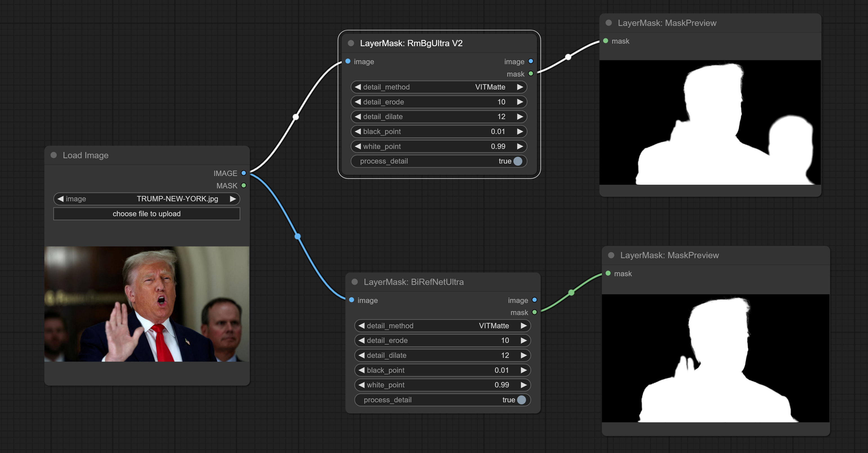The width and height of the screenshot is (868, 453).
Task: Click the BiRefNetUltra node collapse dot
Action: coord(354,282)
